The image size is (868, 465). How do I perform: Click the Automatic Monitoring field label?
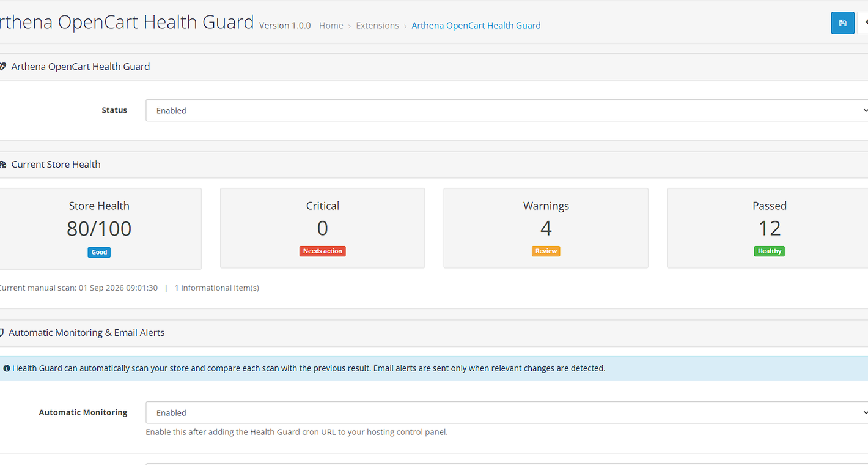(83, 412)
